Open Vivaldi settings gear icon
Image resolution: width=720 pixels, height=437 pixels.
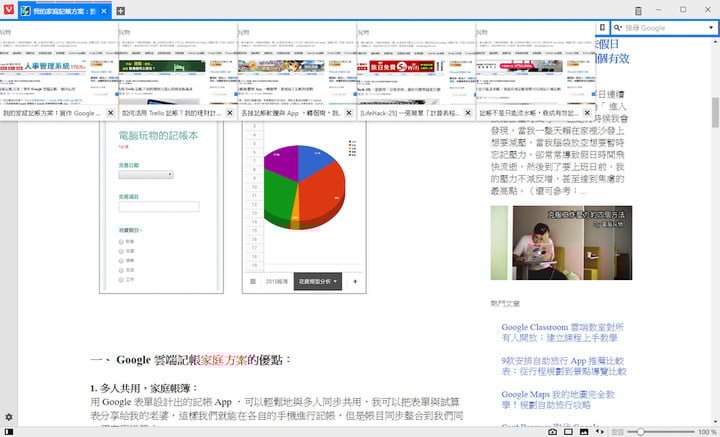[8, 417]
